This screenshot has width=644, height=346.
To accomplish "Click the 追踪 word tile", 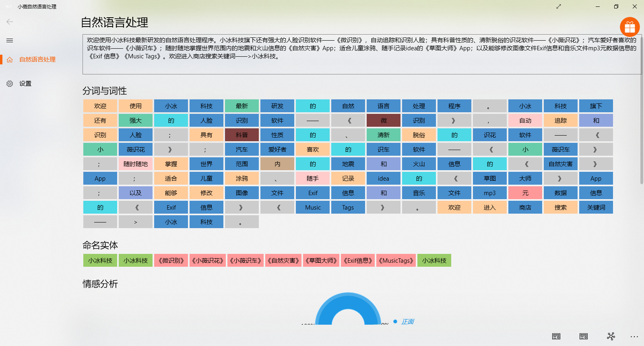I will click(561, 120).
